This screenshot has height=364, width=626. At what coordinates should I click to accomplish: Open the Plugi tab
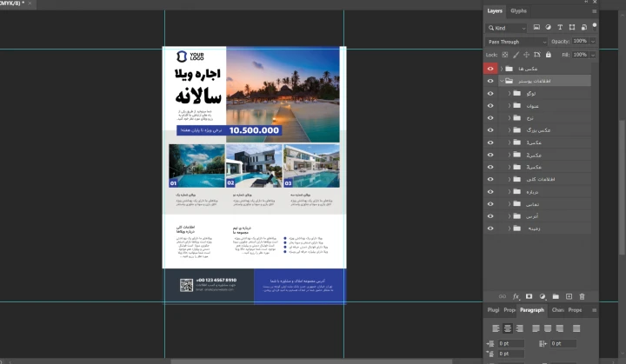point(493,310)
